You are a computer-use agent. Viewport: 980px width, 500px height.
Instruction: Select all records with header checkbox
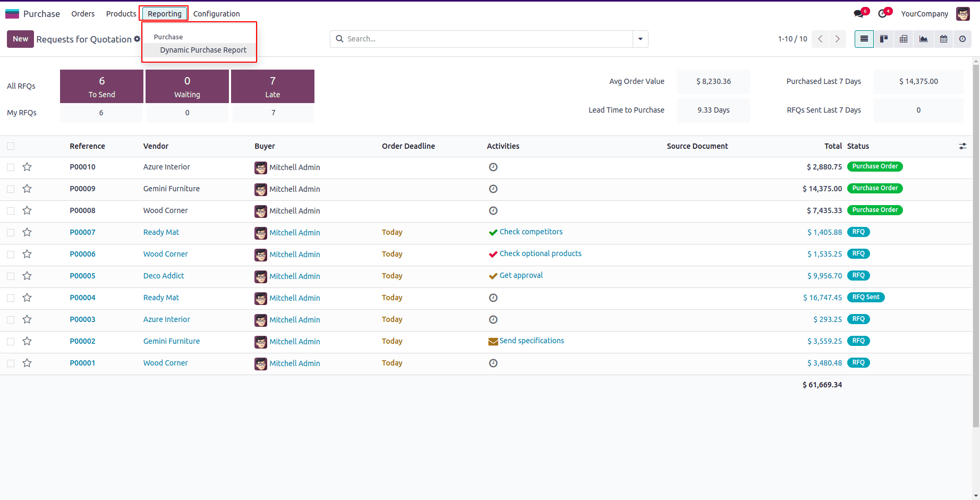11,146
